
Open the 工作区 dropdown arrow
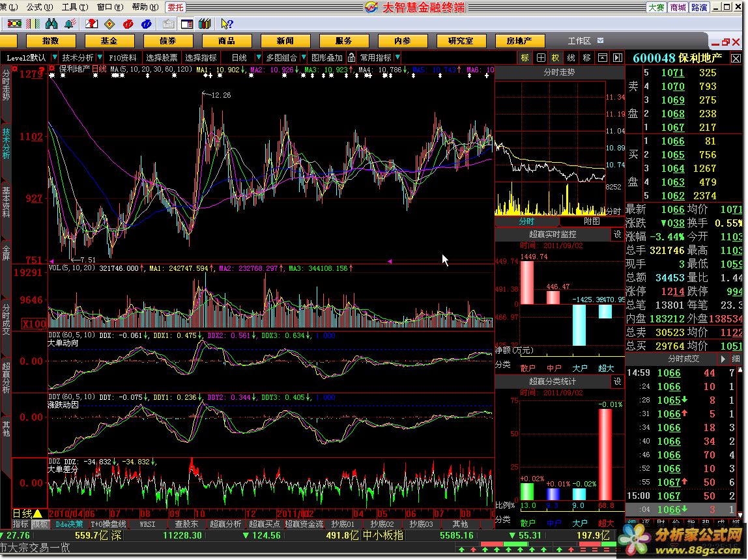tap(601, 40)
